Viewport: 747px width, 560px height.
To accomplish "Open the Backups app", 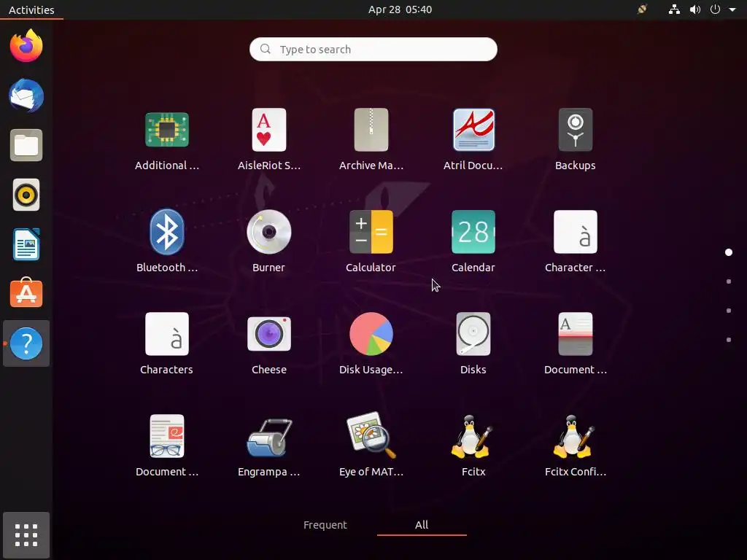I will point(576,139).
